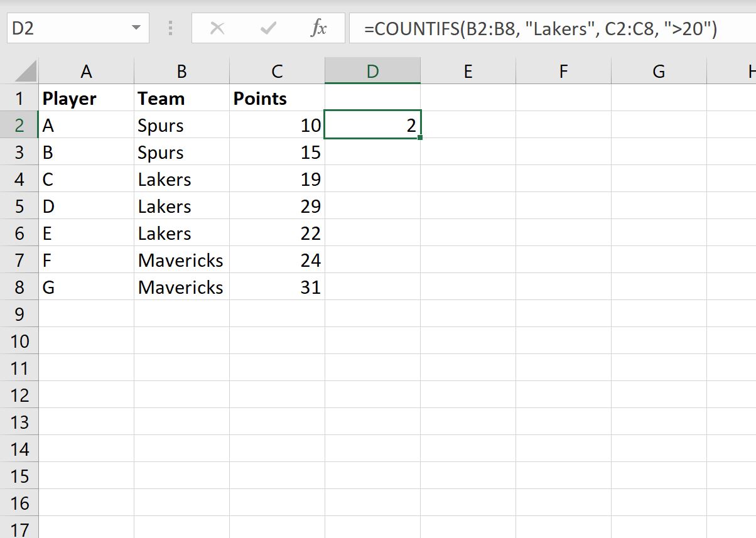Screen dimensions: 756x538
Task: Select row 13 header
Action: [x=19, y=422]
